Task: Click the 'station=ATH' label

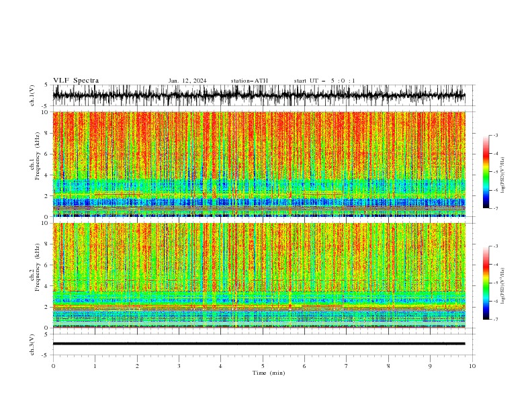Action: (x=249, y=81)
